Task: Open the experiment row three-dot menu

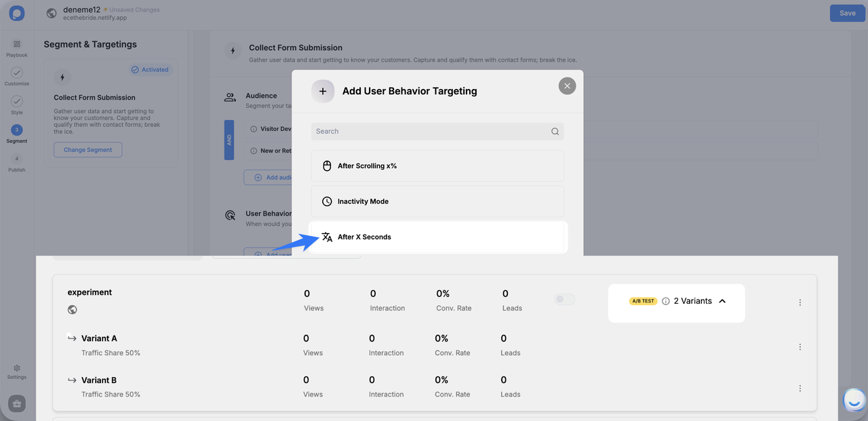Action: point(800,302)
